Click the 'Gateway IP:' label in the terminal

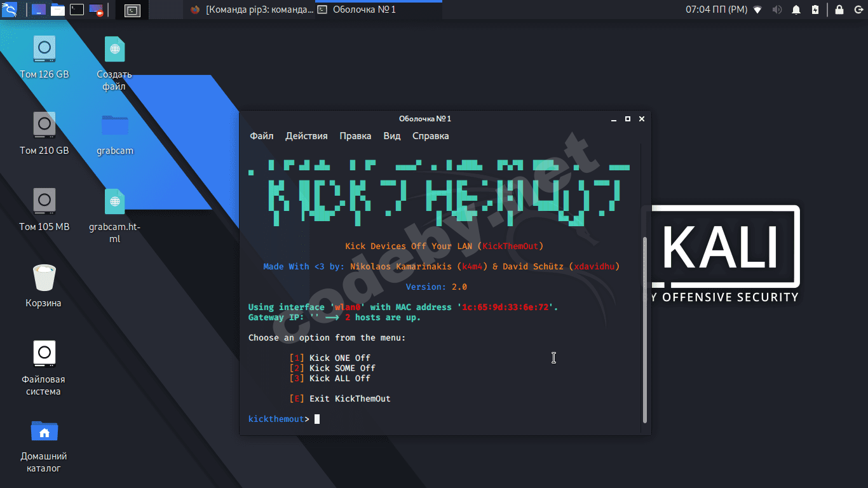click(x=276, y=317)
